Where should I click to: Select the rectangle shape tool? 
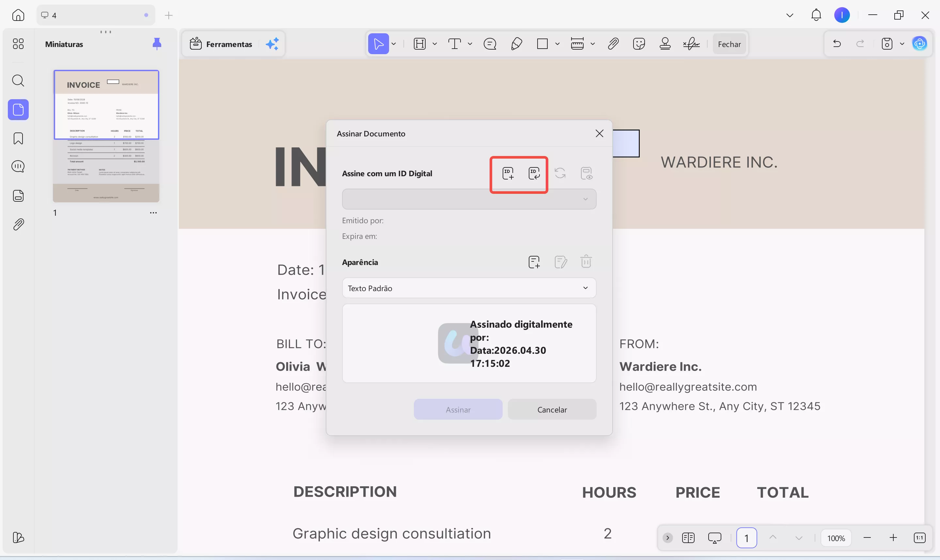542,44
